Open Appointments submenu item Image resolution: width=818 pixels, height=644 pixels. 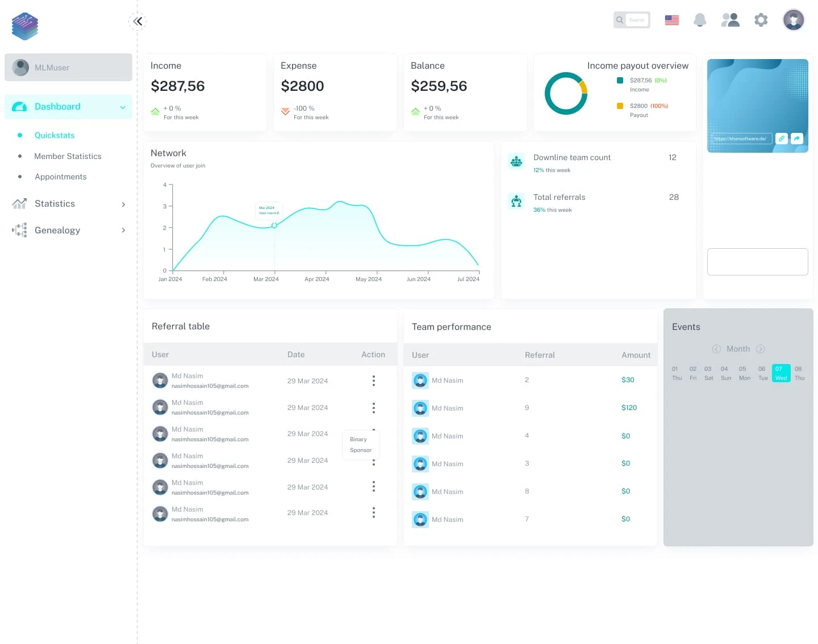click(x=61, y=177)
